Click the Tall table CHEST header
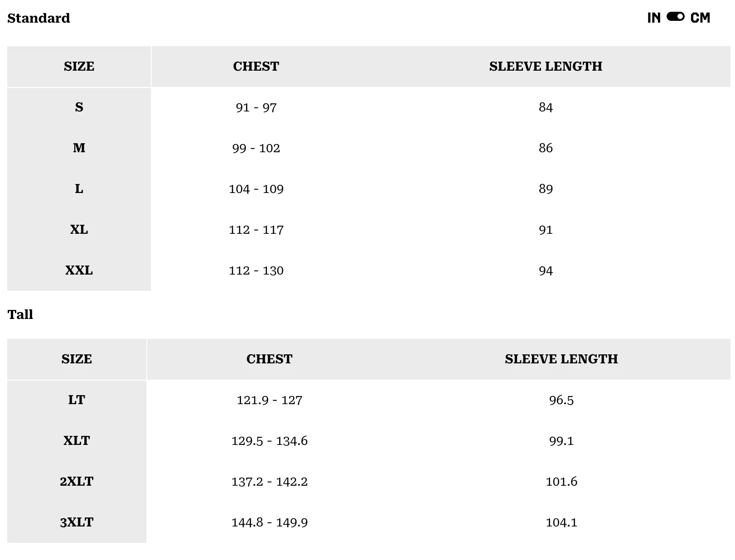 click(269, 359)
